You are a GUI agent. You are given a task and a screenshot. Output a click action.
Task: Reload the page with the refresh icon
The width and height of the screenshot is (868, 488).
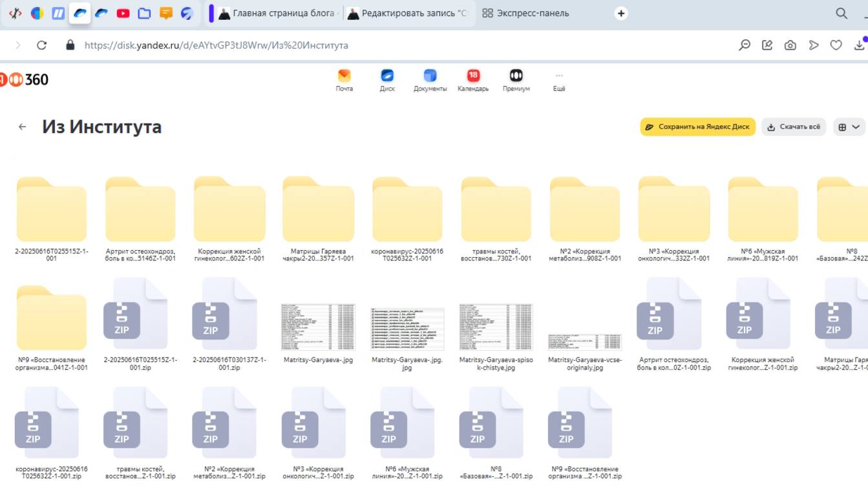(42, 45)
